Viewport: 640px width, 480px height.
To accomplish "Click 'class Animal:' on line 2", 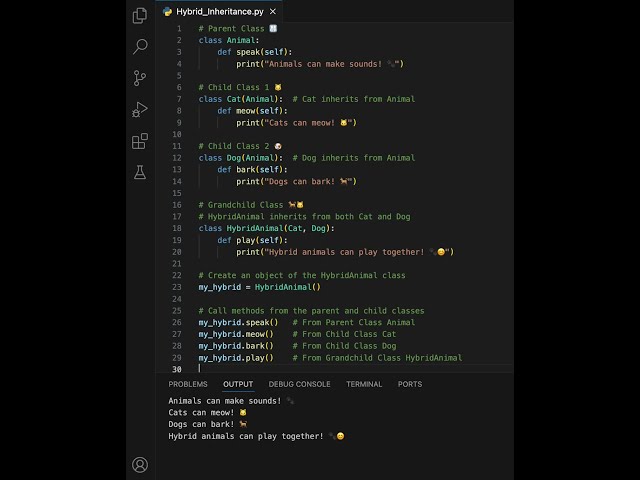I will 229,40.
